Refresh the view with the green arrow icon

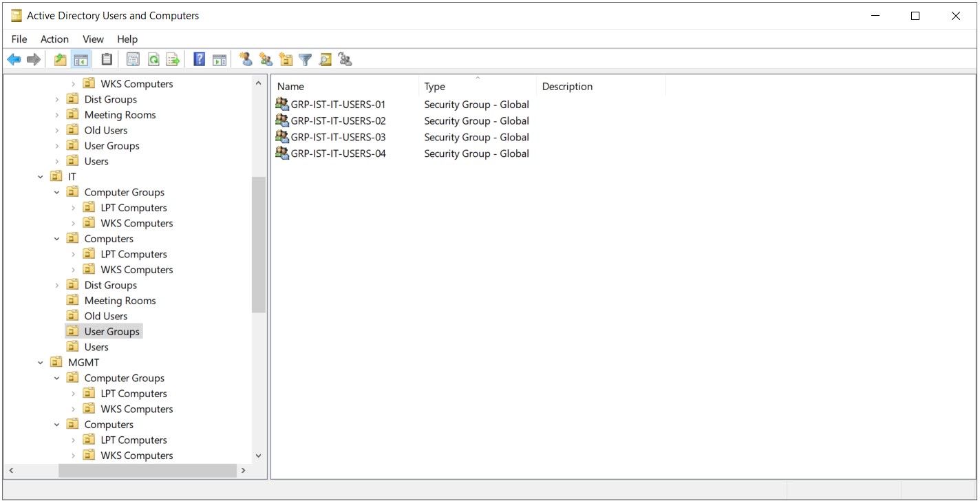click(153, 60)
